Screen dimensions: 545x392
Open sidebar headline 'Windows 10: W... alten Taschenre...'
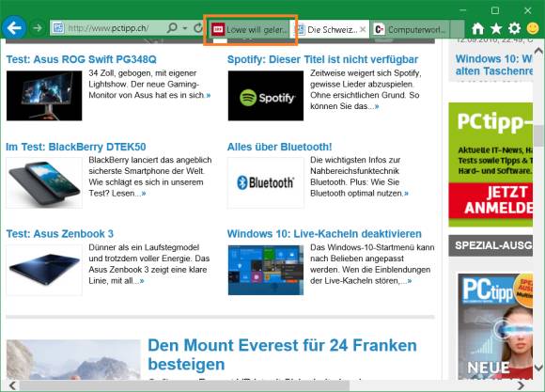(494, 65)
